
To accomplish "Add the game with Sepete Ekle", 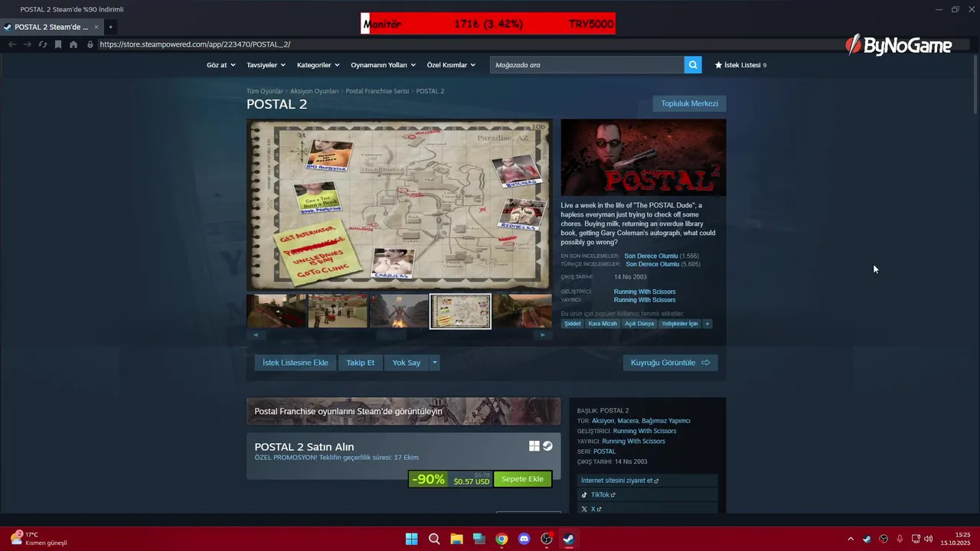I will click(x=522, y=479).
